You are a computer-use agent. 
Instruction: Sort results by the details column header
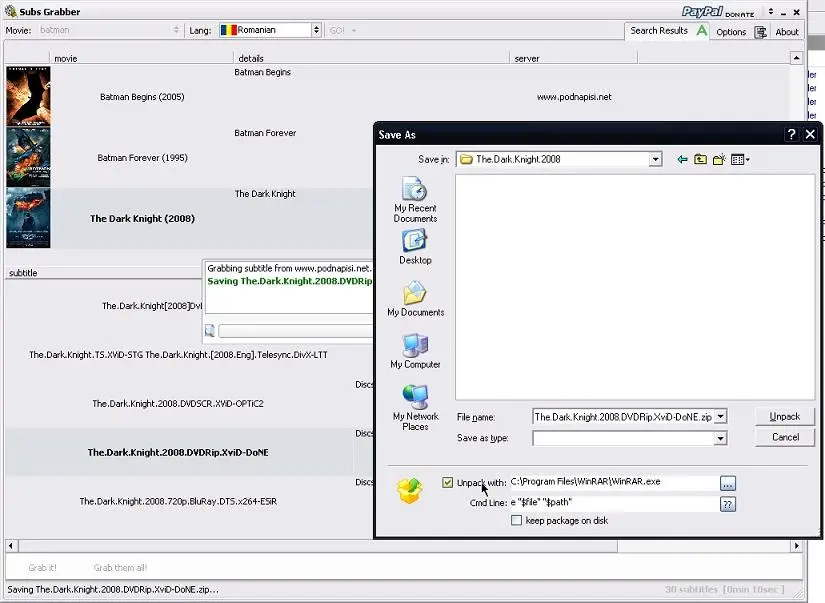[x=371, y=58]
